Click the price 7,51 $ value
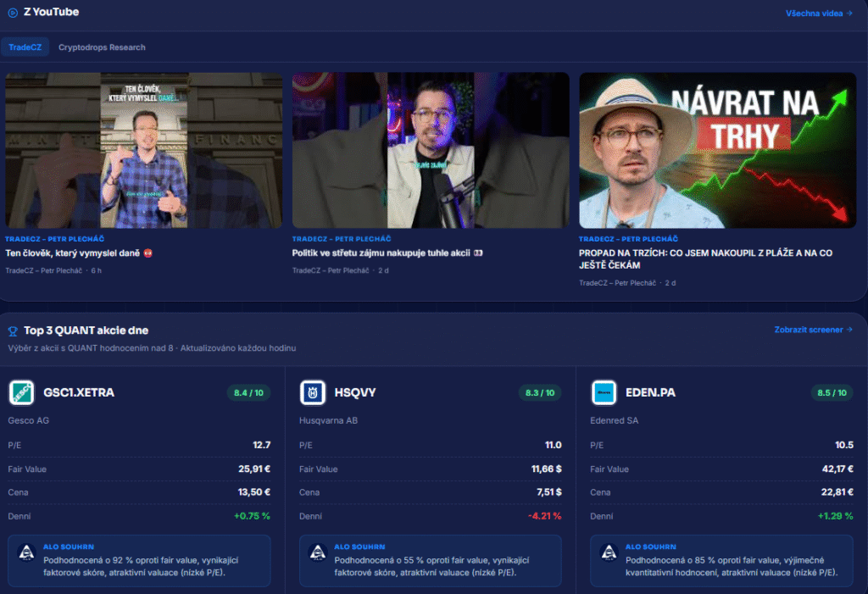 click(549, 492)
